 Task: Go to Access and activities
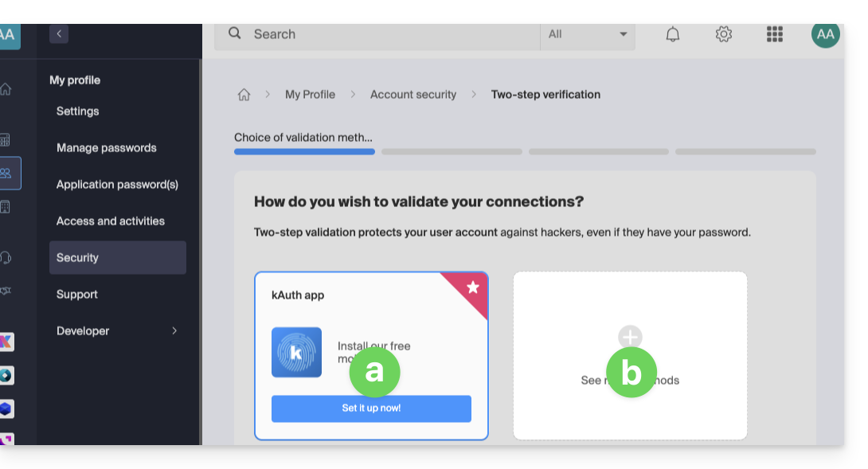coord(110,221)
